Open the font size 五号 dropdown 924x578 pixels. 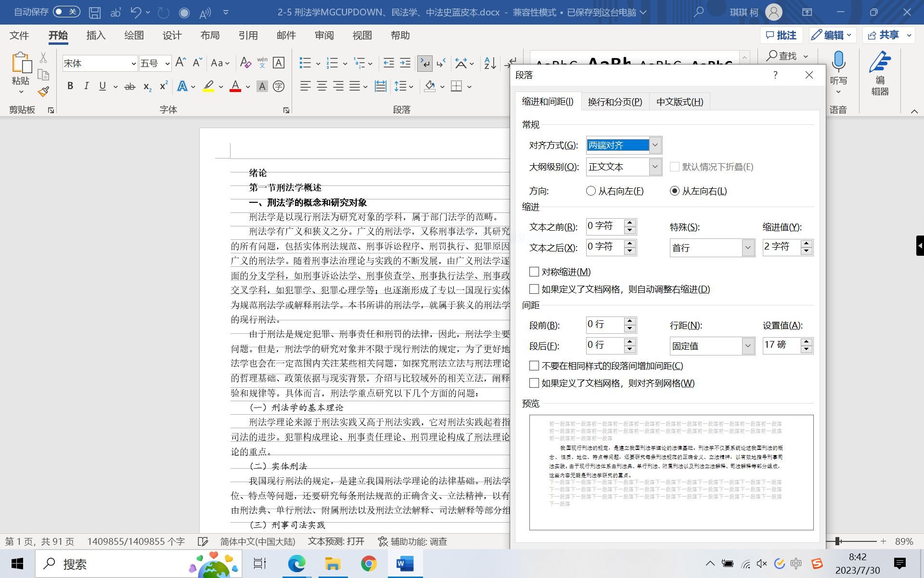tap(167, 64)
